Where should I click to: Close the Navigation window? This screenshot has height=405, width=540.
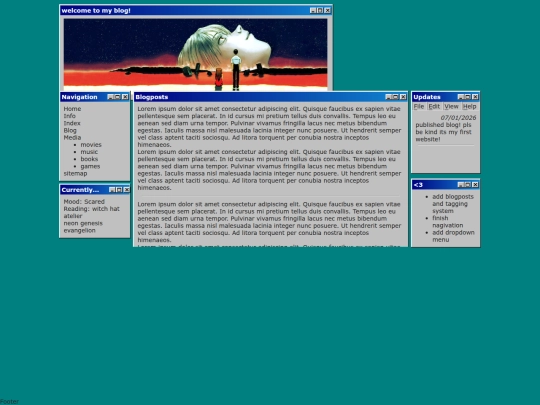(125, 97)
